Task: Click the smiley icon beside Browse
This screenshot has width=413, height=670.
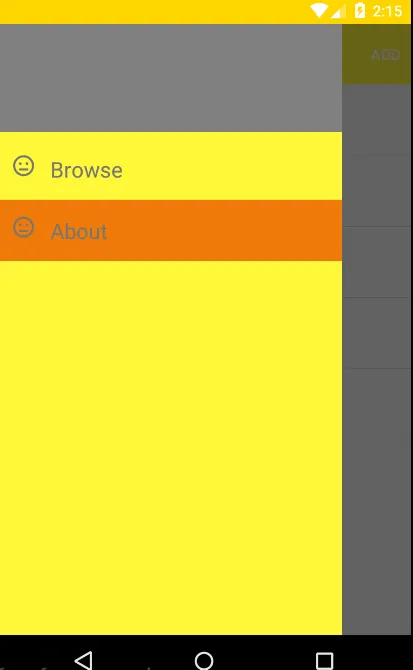Action: coord(23,166)
